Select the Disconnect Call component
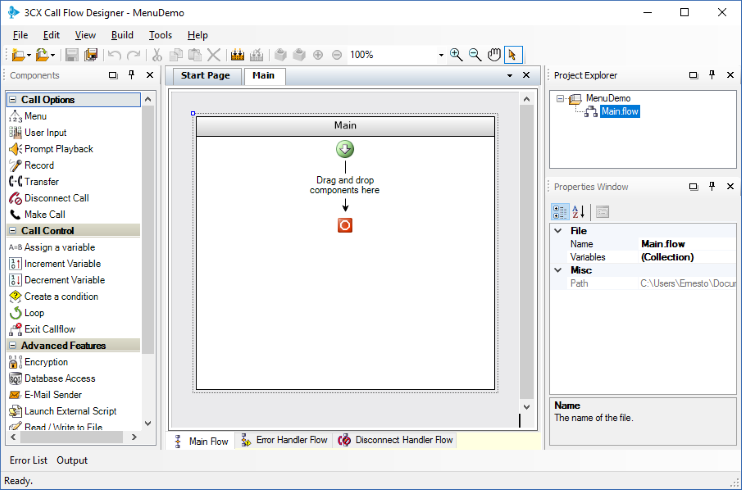This screenshot has width=742, height=490. coord(49,198)
